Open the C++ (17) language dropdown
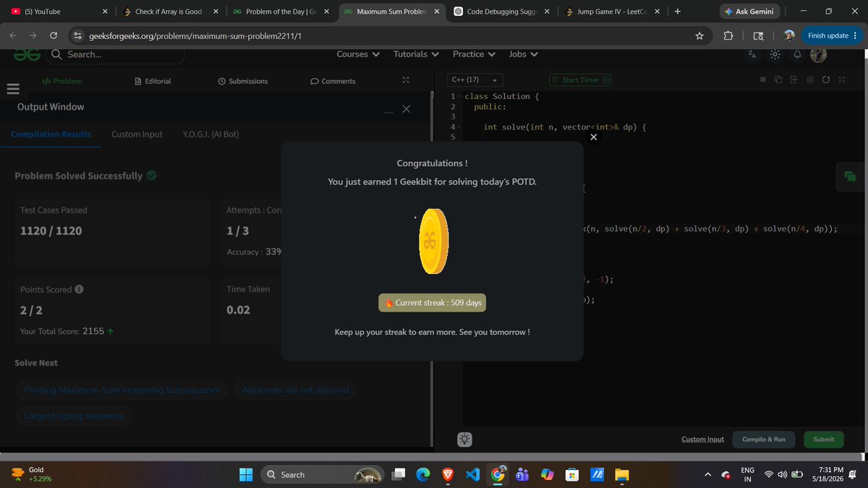868x488 pixels. coord(475,80)
